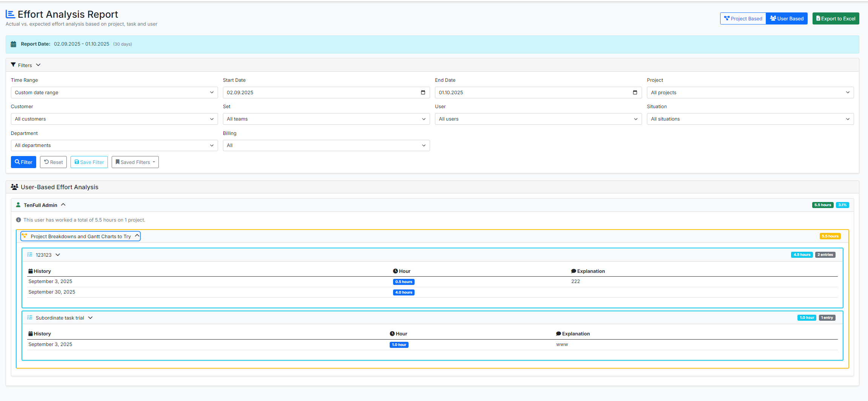The width and height of the screenshot is (868, 401).
Task: Collapse the TenFull Admin user section
Action: tap(63, 205)
